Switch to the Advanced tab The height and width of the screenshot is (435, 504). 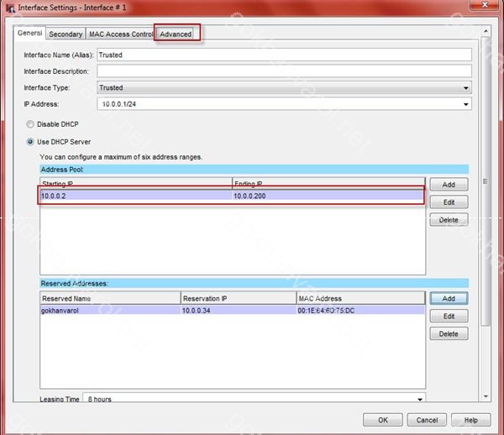click(x=176, y=34)
